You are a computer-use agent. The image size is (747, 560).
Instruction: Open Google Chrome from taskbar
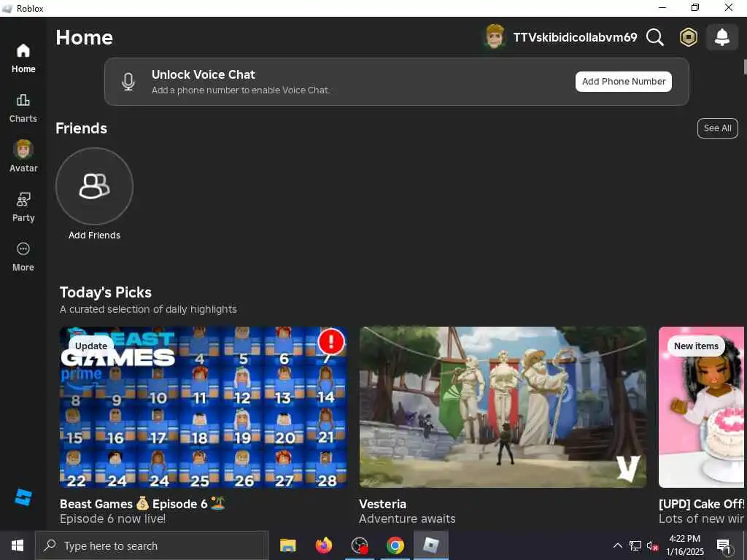395,545
